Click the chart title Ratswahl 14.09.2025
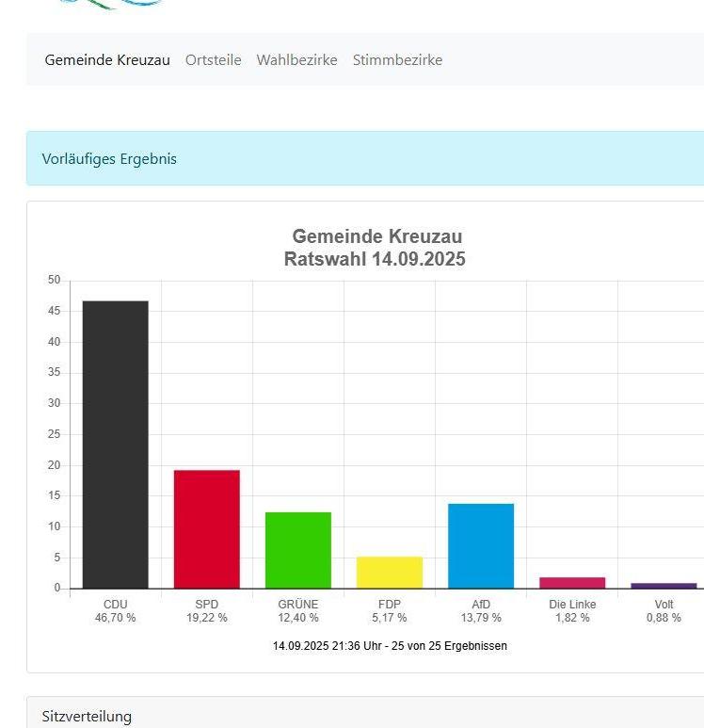 (x=375, y=259)
